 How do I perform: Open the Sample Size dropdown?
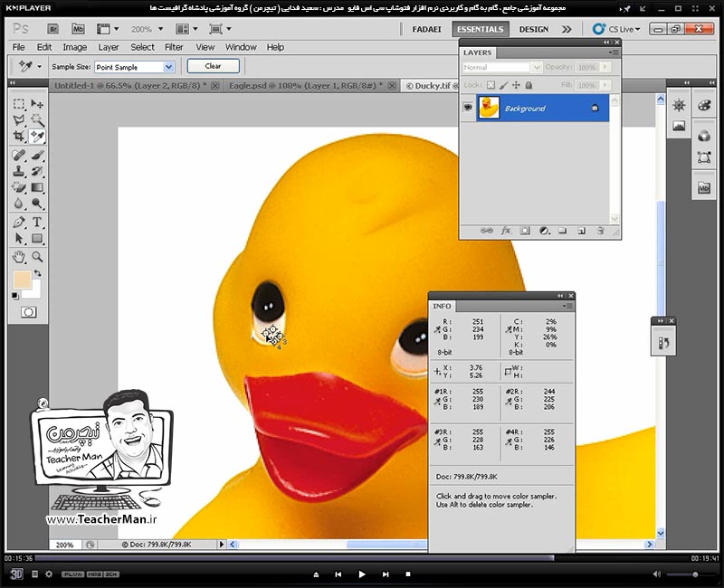169,67
